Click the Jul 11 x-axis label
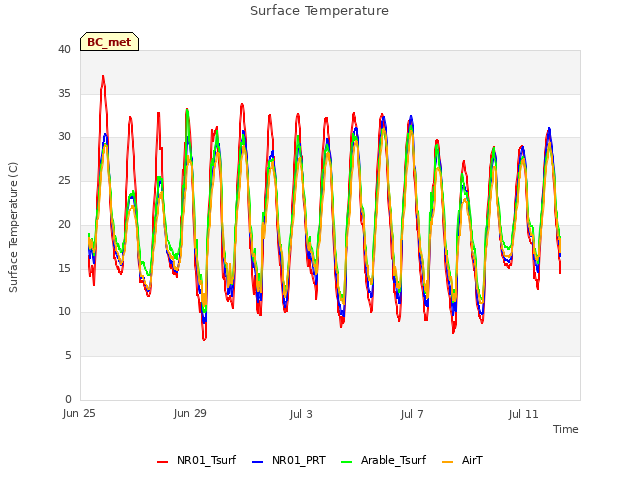 523,414
